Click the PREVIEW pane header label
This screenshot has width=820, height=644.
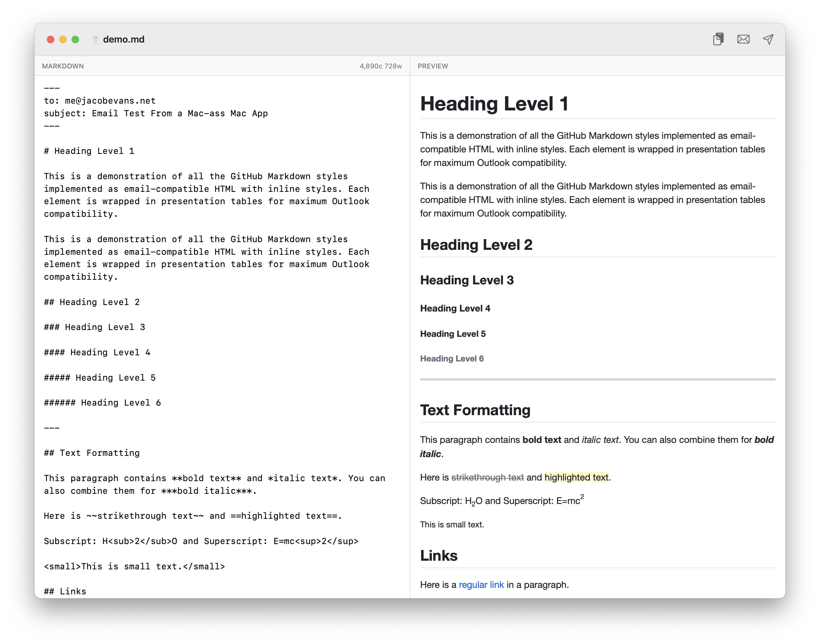433,66
